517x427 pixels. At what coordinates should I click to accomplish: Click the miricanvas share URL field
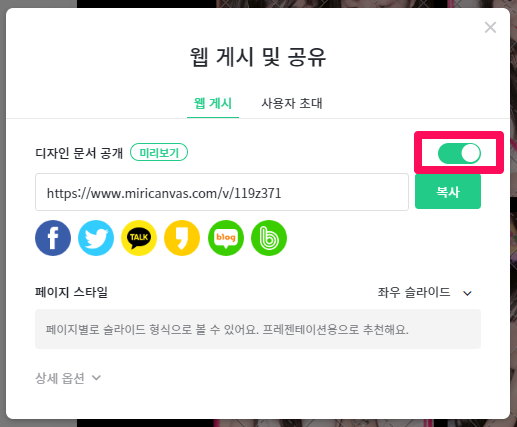pos(222,192)
